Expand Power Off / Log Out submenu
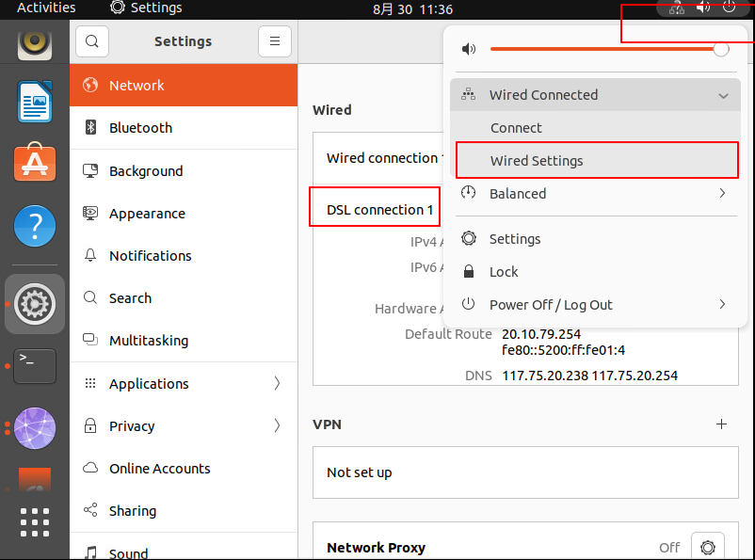The height and width of the screenshot is (560, 755). tap(723, 305)
